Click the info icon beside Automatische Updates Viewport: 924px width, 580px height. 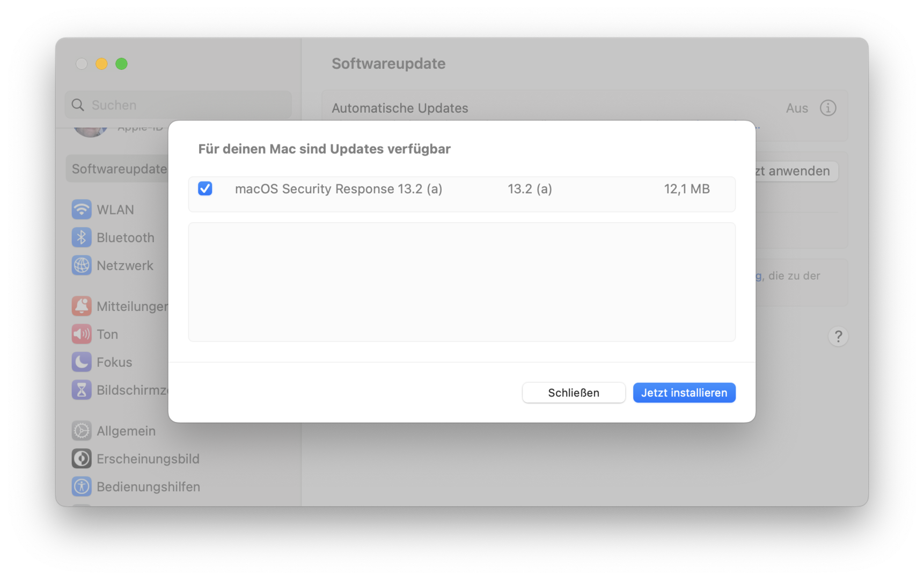[827, 108]
